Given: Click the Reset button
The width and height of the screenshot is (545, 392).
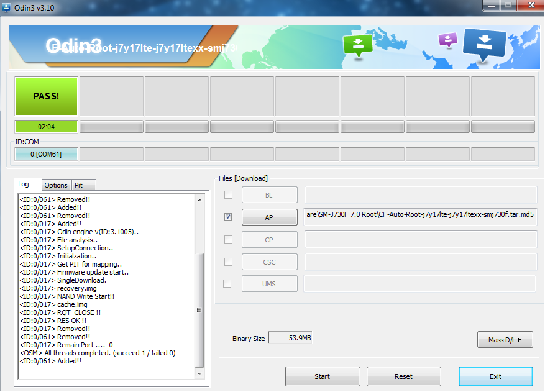Looking at the screenshot, I should point(403,376).
